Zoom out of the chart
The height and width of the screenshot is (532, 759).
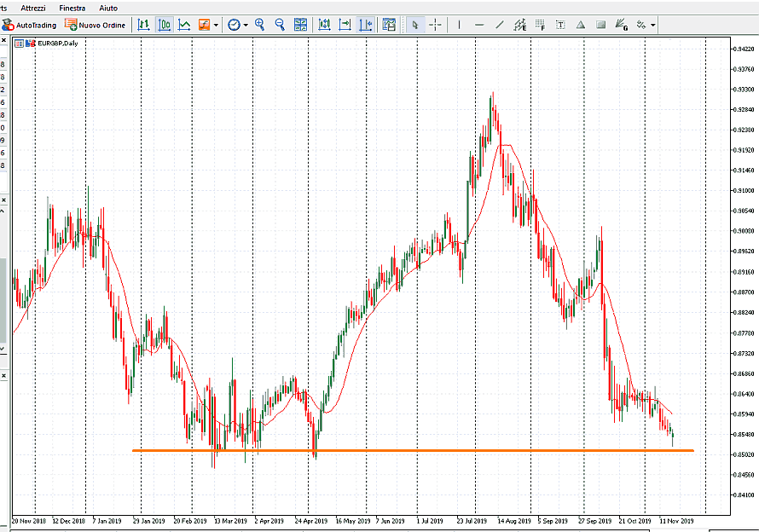pos(280,25)
